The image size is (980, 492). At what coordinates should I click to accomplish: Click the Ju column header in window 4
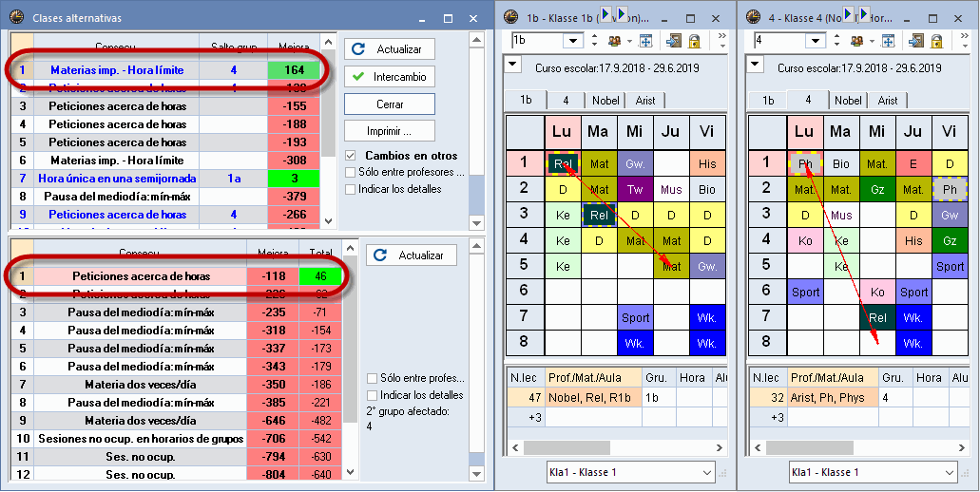pyautogui.click(x=913, y=132)
